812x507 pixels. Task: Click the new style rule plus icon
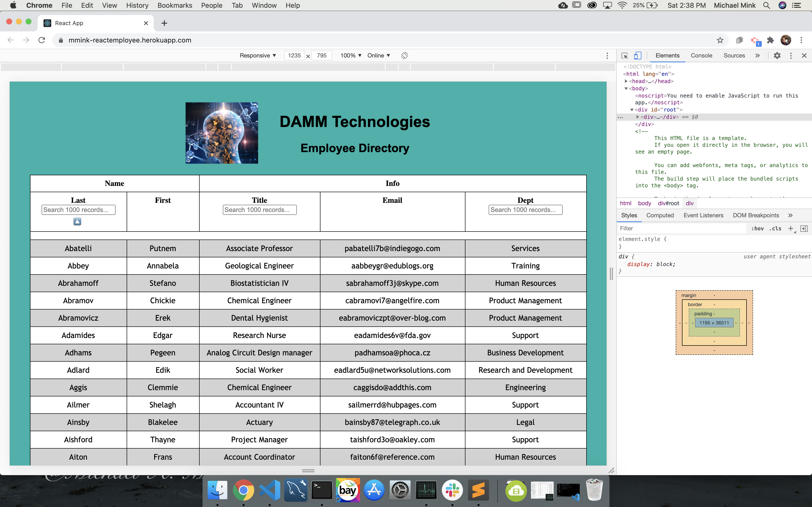tap(791, 228)
